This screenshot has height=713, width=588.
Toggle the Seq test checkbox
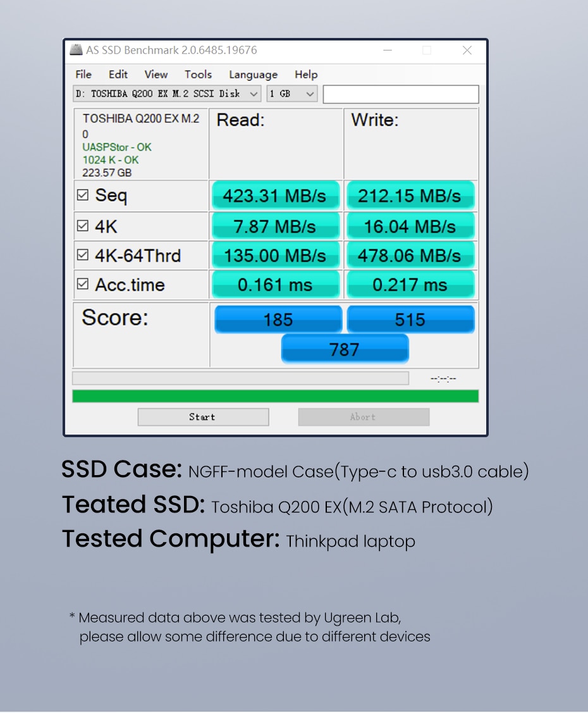[x=82, y=195]
